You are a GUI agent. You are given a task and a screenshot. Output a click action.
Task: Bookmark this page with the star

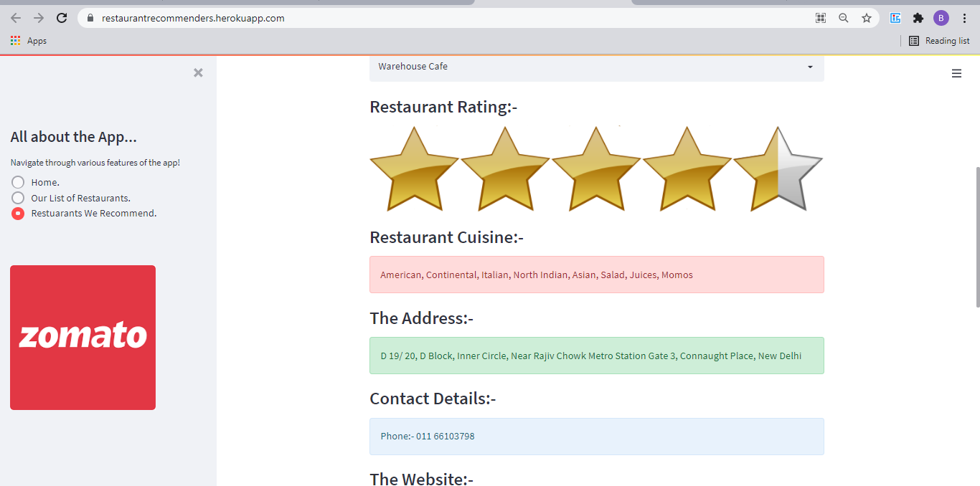(867, 18)
